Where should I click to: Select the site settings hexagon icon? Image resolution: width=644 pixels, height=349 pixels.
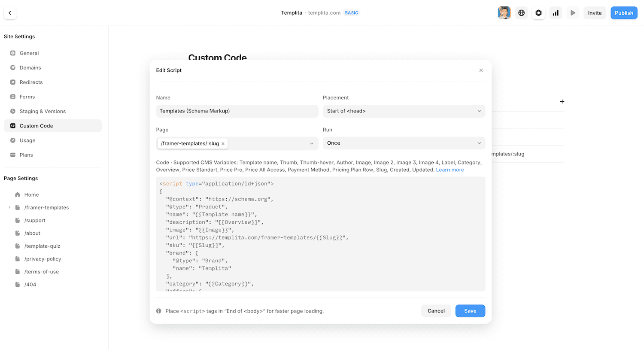pyautogui.click(x=538, y=12)
